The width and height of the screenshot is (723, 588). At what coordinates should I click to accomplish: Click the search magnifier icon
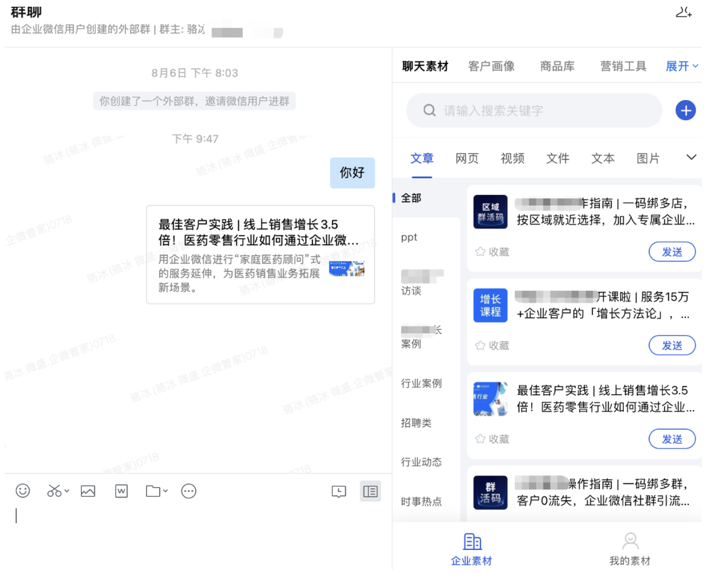tap(429, 110)
